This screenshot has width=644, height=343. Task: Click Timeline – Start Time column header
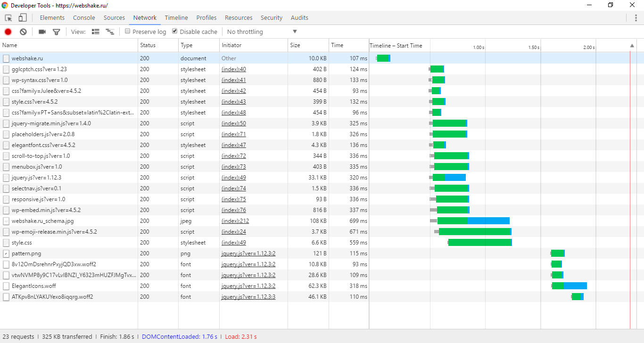point(396,46)
